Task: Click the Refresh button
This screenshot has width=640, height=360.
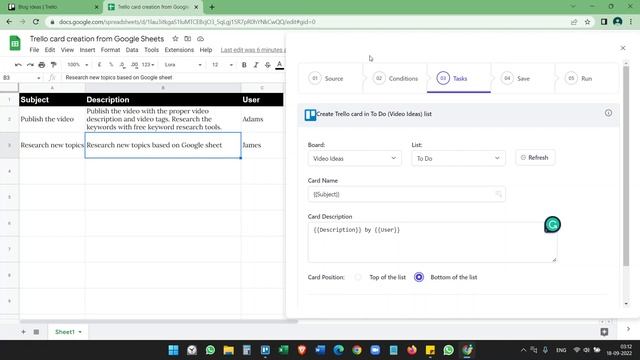Action: click(535, 158)
